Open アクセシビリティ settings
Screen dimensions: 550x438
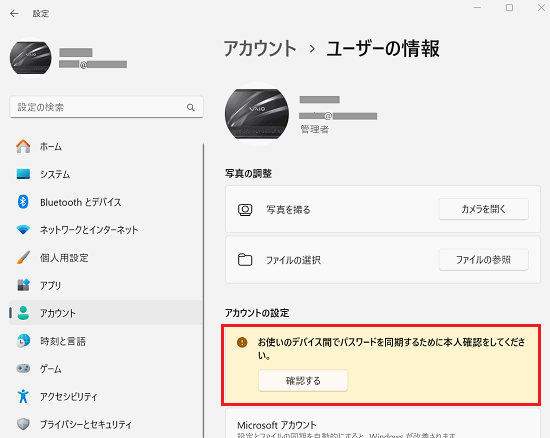click(x=106, y=396)
